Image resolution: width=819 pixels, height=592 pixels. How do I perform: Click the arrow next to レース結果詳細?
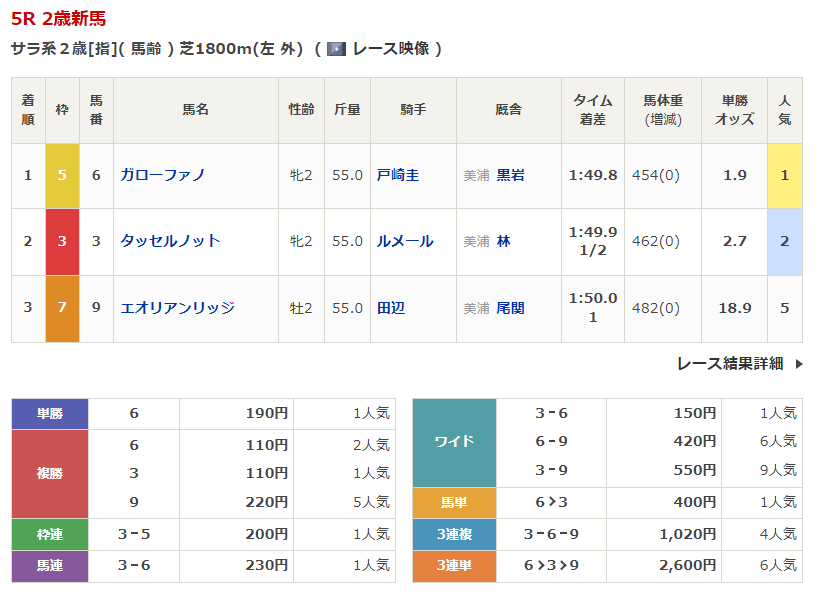coord(798,364)
